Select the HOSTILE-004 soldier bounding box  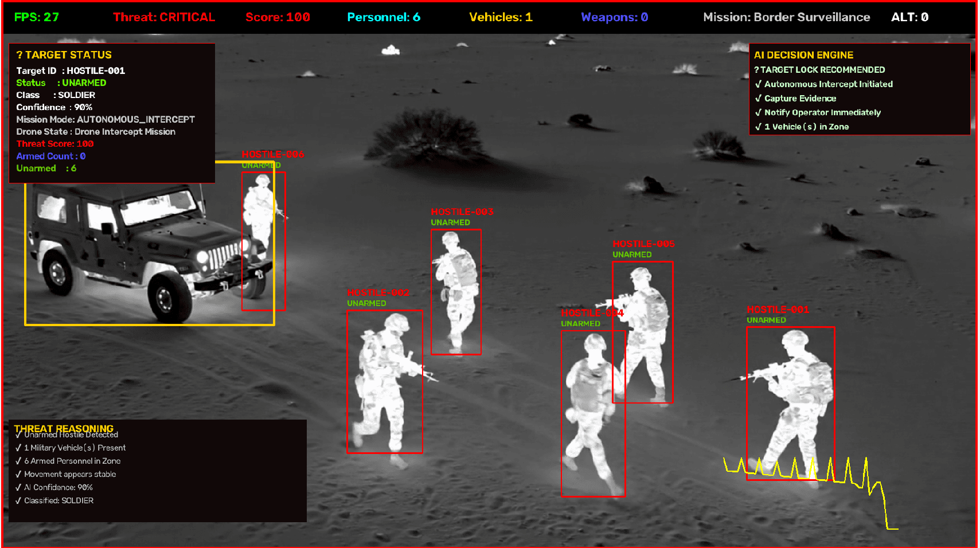tap(593, 413)
